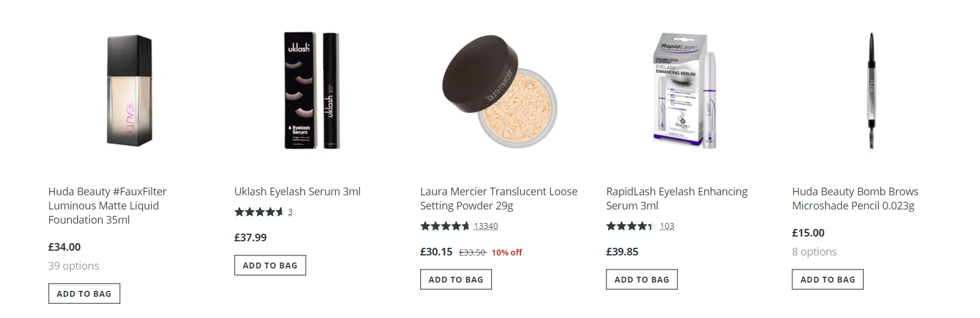Open Huda Beauty FauxFilter Foundation product image
This screenshot has width=980, height=318.
129,90
